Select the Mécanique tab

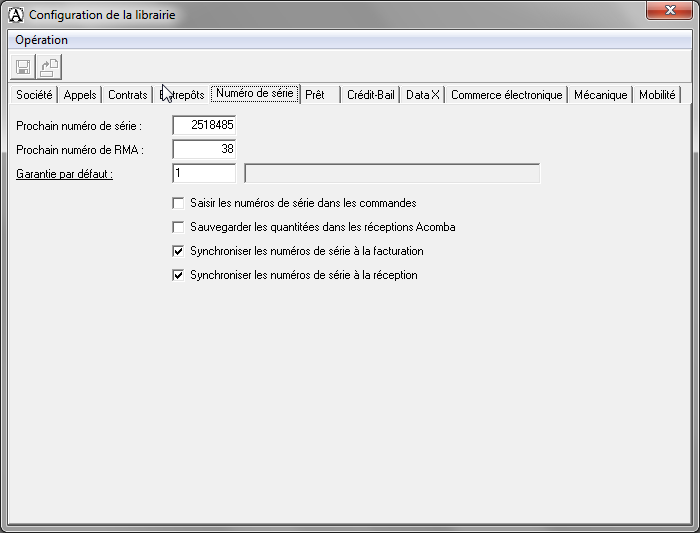point(600,95)
